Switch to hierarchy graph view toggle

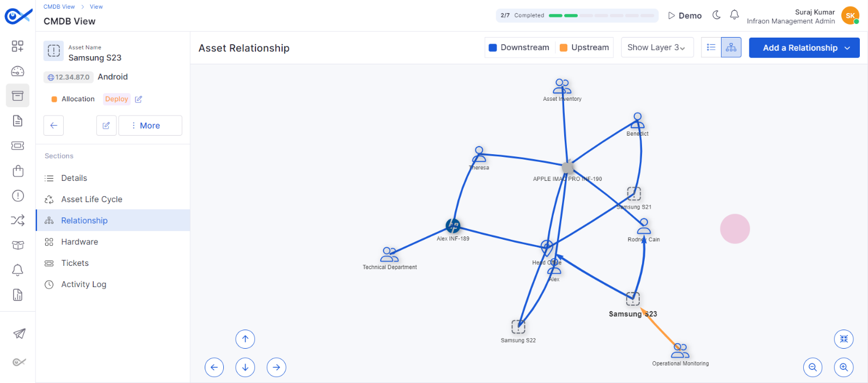[x=731, y=47]
